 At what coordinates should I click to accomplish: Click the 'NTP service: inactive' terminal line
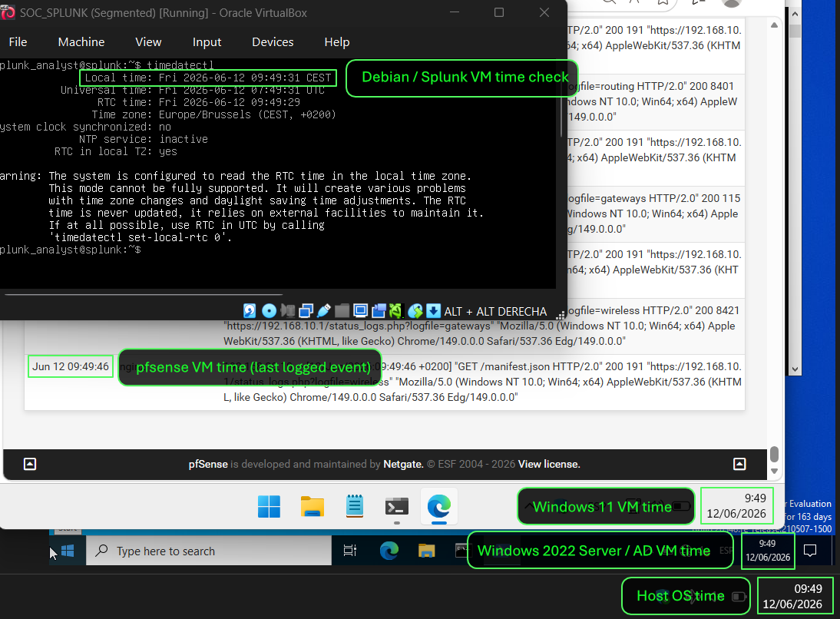[x=143, y=139]
